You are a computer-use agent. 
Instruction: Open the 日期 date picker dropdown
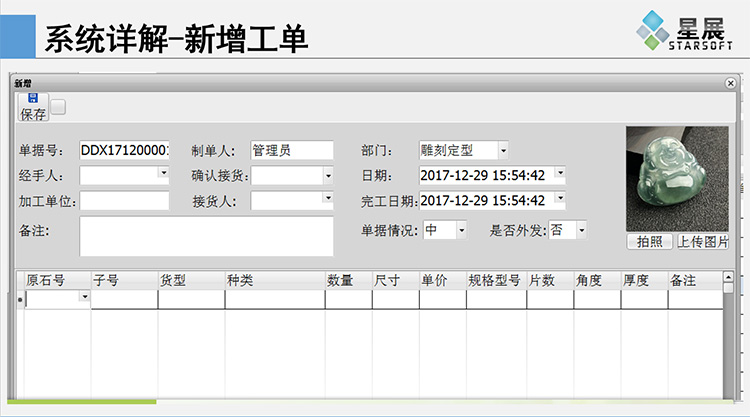click(559, 174)
